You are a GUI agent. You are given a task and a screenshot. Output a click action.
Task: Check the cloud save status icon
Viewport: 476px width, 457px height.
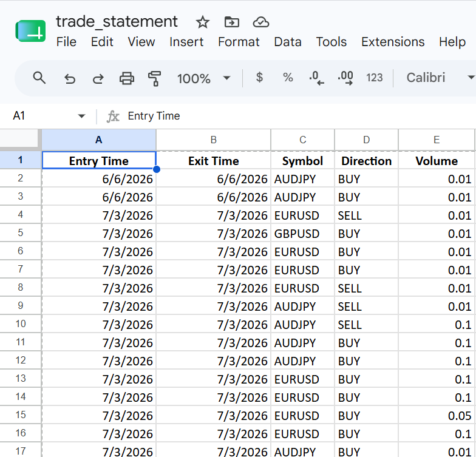(261, 22)
